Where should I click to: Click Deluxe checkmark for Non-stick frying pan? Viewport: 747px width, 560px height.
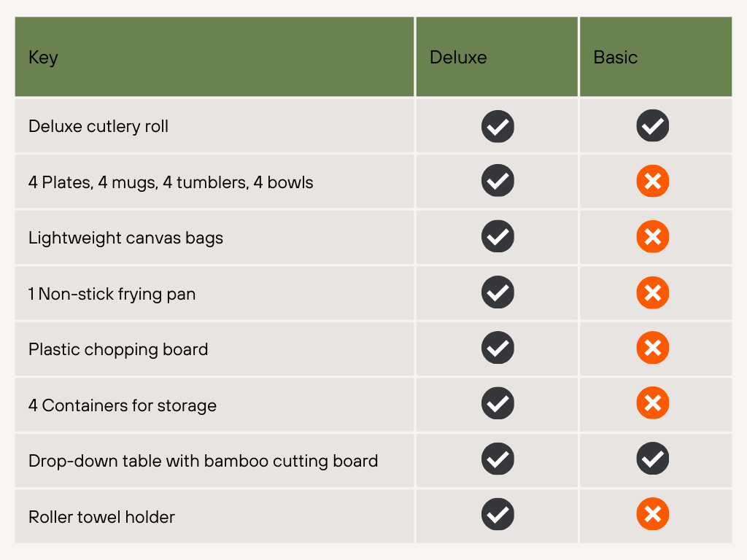pos(498,293)
